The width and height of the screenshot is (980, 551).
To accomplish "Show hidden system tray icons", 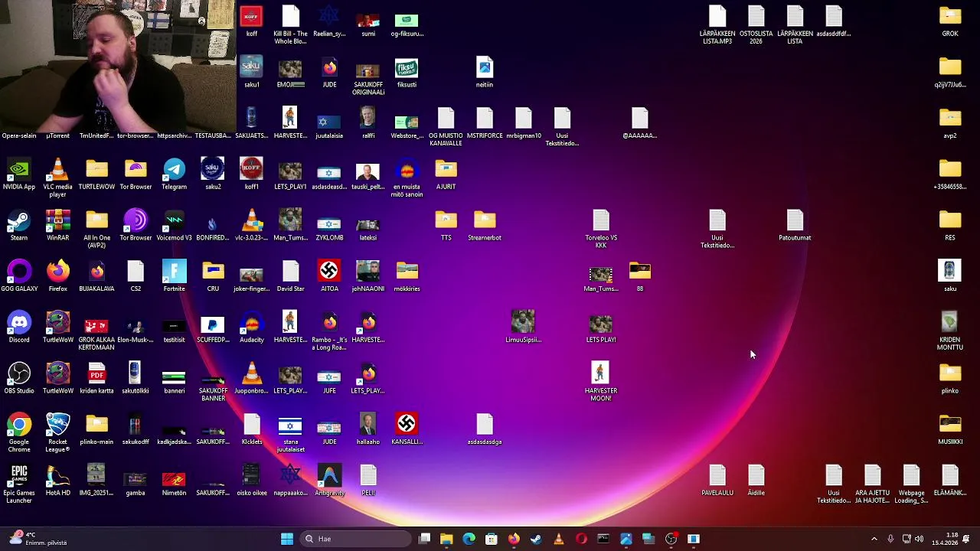I will 874,539.
